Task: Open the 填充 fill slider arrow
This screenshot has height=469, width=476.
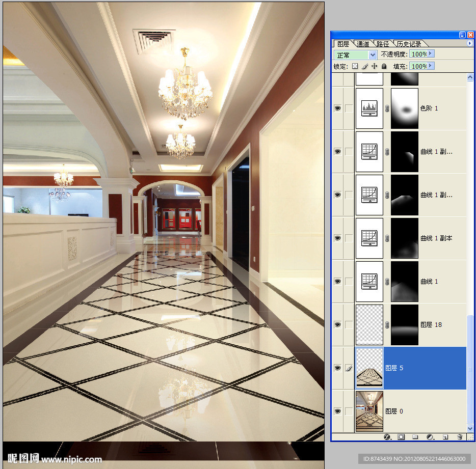Action: pos(431,66)
